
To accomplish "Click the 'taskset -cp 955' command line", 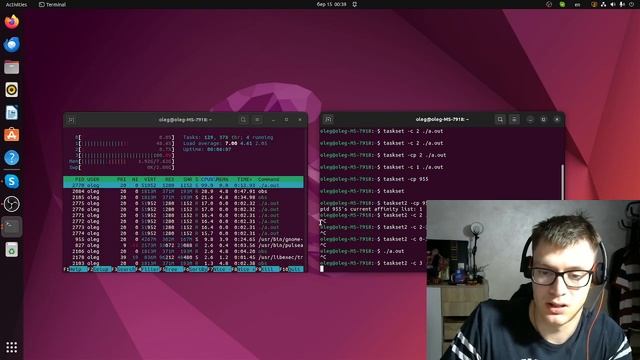I will pyautogui.click(x=374, y=179).
